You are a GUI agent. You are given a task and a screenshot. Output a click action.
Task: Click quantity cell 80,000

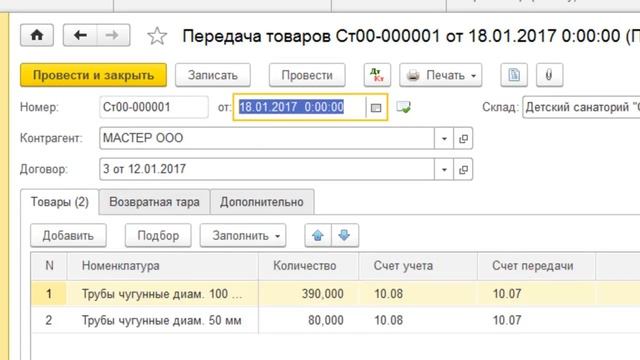pos(309,320)
